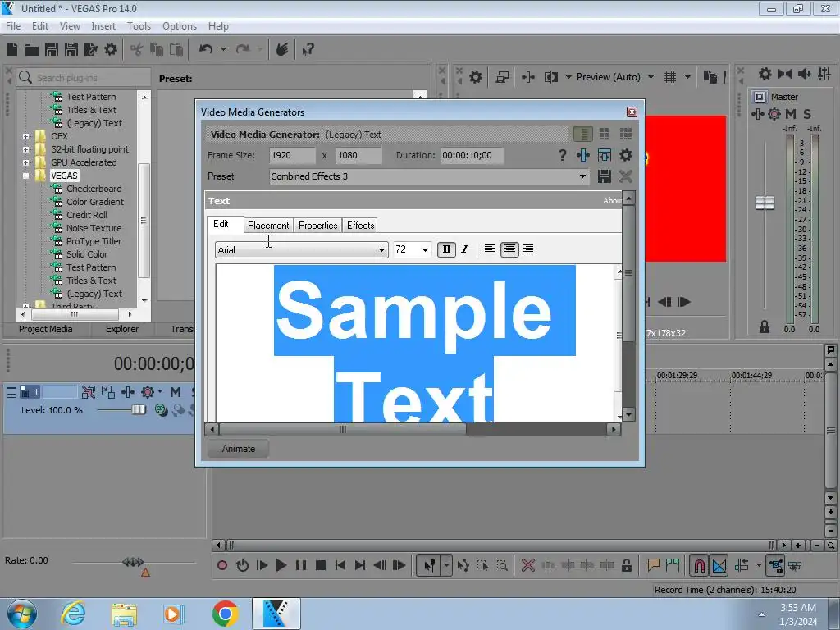Click the Save Preset floppy icon
Image resolution: width=840 pixels, height=630 pixels.
click(605, 176)
